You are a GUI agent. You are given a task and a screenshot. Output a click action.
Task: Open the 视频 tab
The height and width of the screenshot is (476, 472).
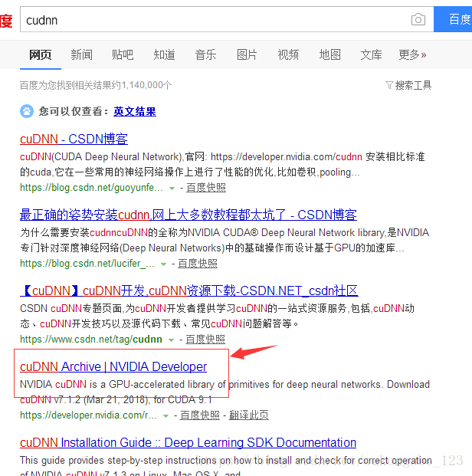[288, 55]
